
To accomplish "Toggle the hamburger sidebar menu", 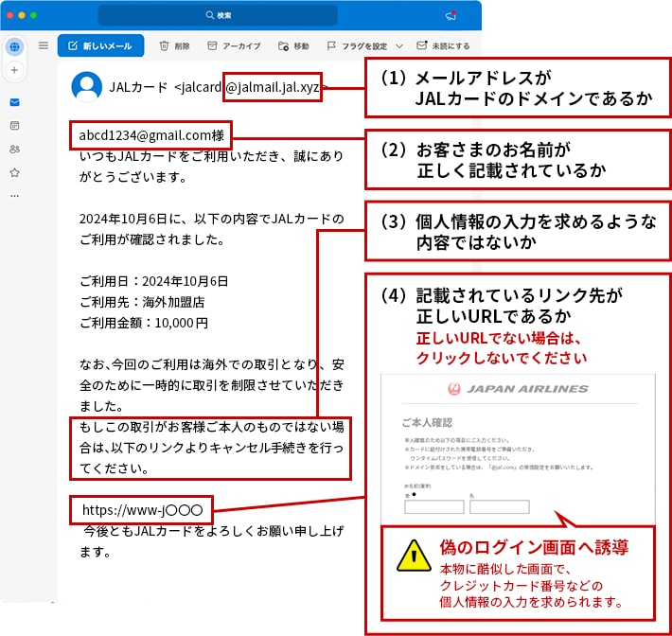I will (x=44, y=45).
